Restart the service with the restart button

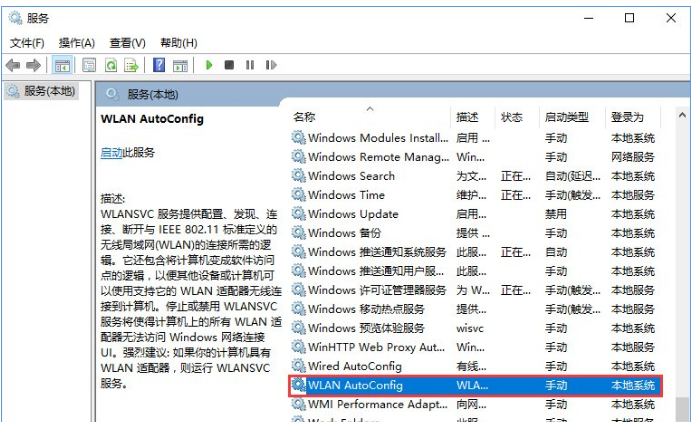(271, 65)
